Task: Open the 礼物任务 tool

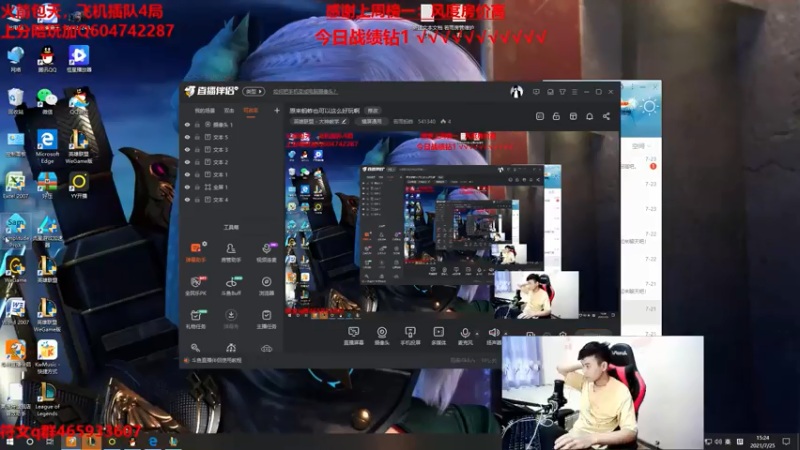Action: [x=195, y=319]
